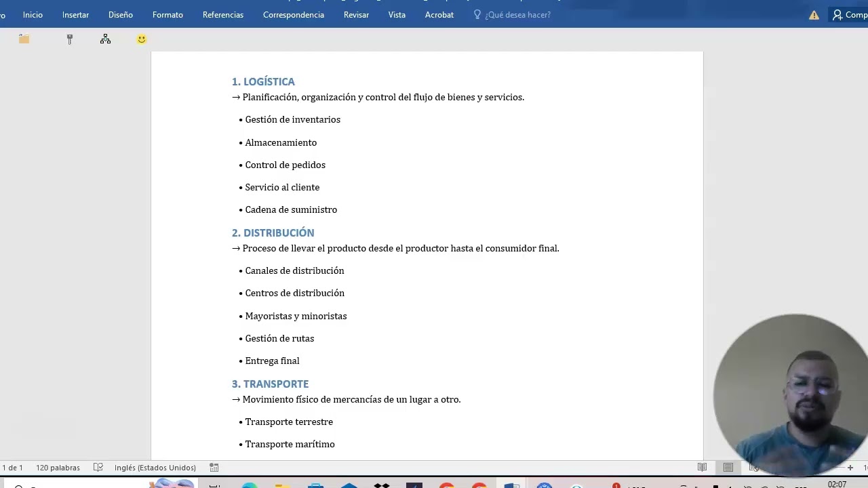This screenshot has width=868, height=488.
Task: Open the Formato ribbon tab
Action: click(167, 15)
